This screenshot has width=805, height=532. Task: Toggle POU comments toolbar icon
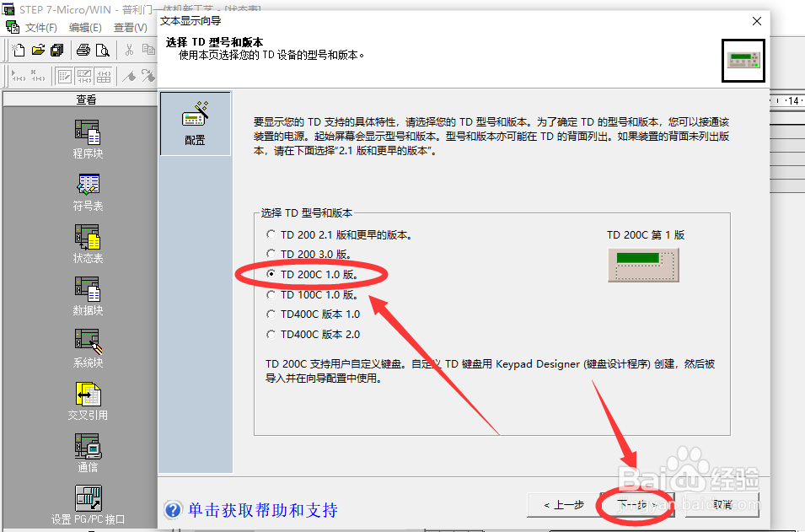click(x=65, y=77)
